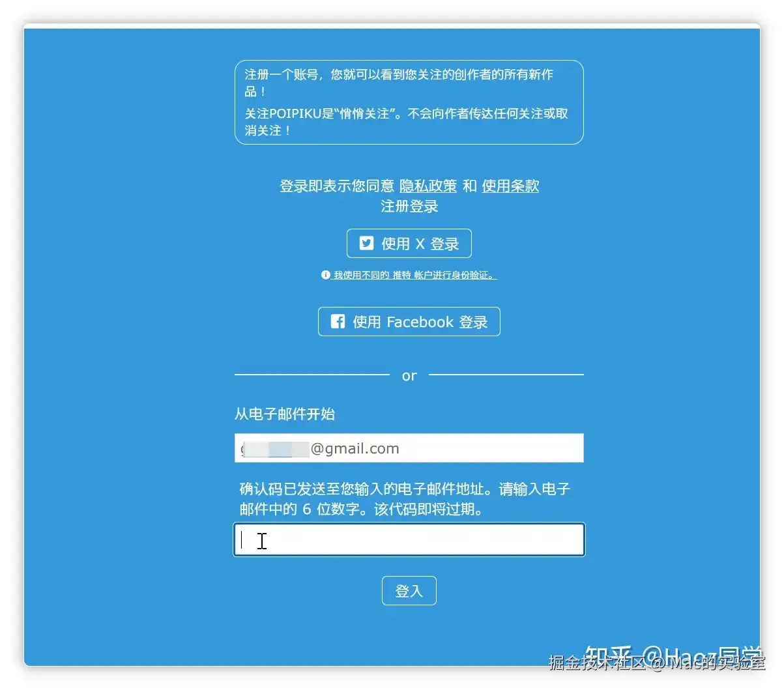Click the 'or' separator label
784x690 pixels.
(409, 375)
